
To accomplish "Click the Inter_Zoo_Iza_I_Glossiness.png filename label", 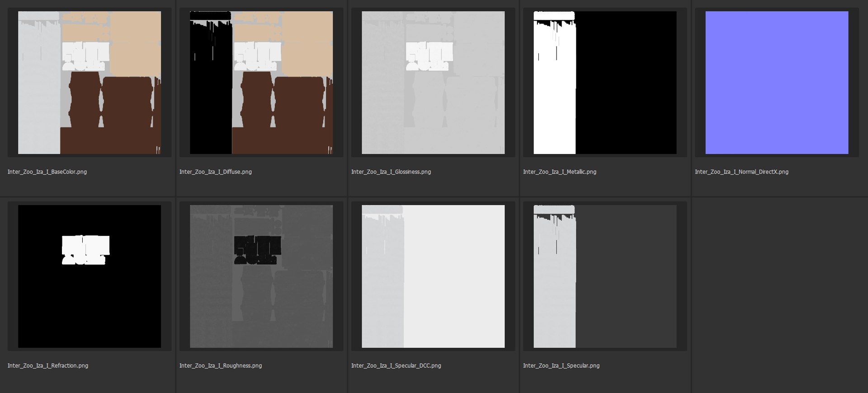I will click(x=391, y=172).
